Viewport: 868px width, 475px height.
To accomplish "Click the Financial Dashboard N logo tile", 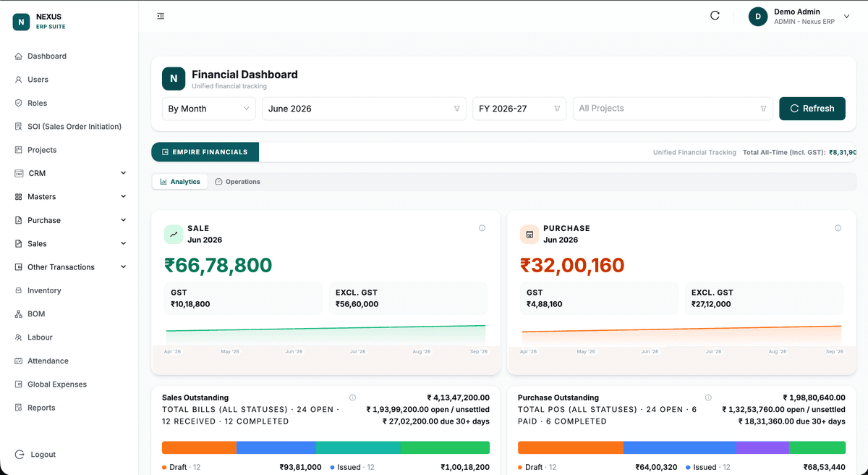I will pos(174,78).
